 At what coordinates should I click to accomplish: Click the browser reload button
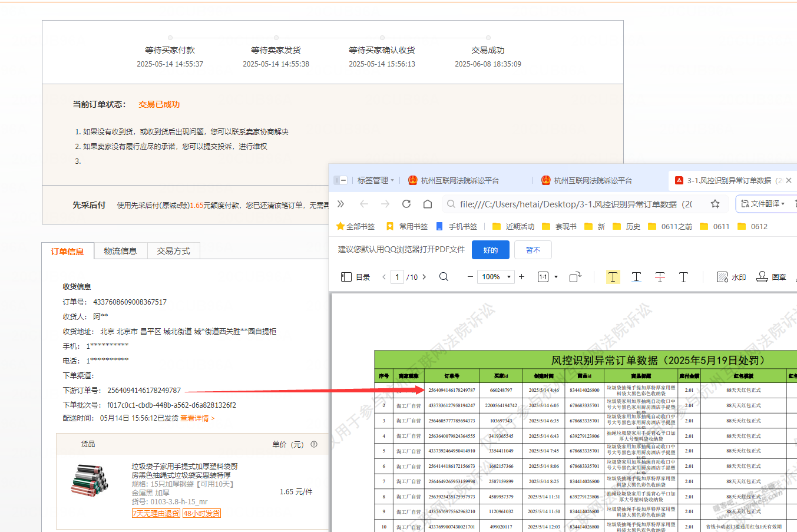coord(406,204)
